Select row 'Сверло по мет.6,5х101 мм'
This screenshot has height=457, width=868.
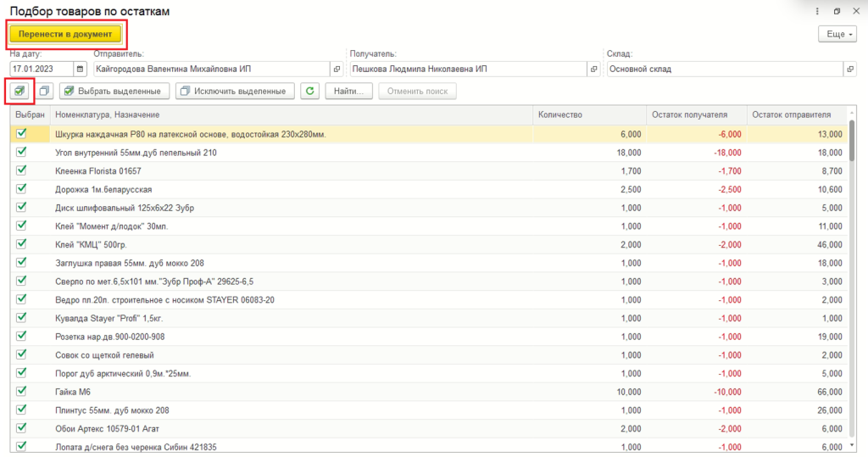click(429, 281)
